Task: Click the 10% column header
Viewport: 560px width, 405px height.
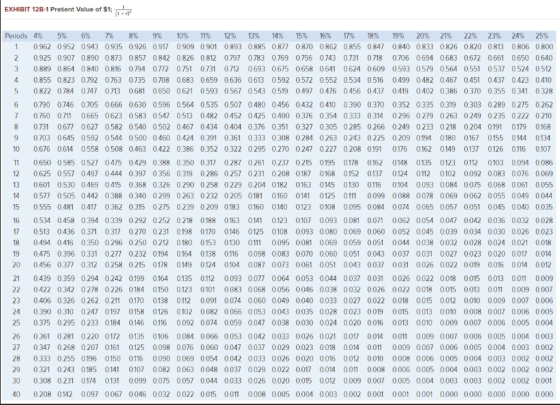Action: coord(182,36)
